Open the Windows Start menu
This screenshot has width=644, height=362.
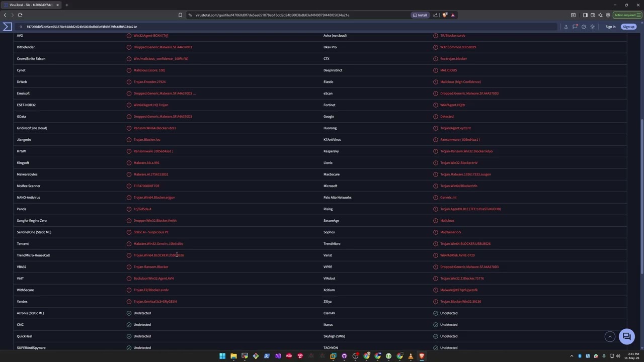point(222,356)
